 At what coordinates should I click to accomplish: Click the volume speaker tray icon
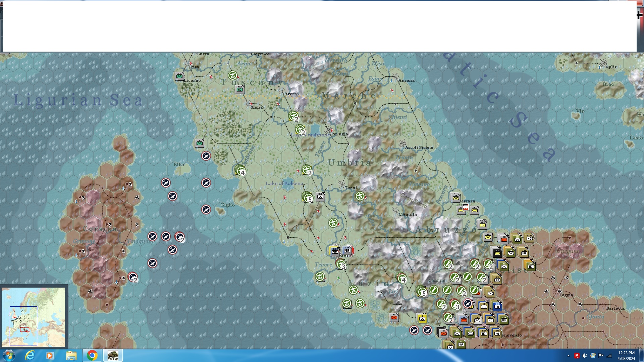coord(585,356)
